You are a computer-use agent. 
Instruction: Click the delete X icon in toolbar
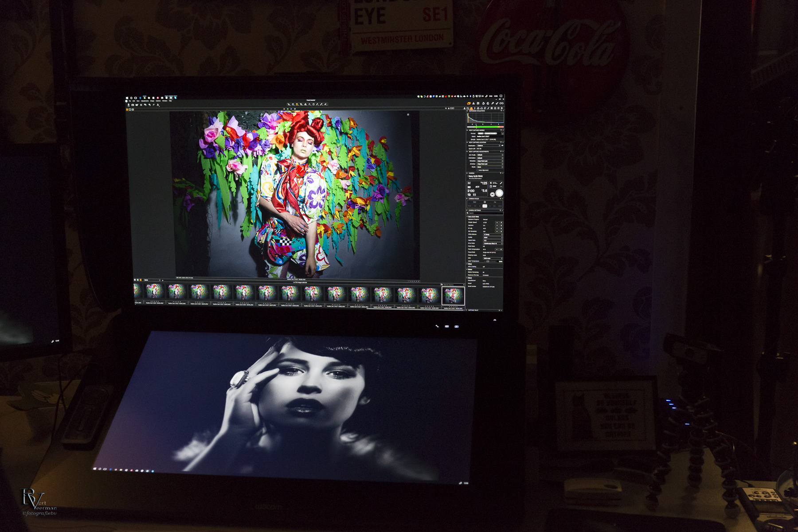(141, 105)
